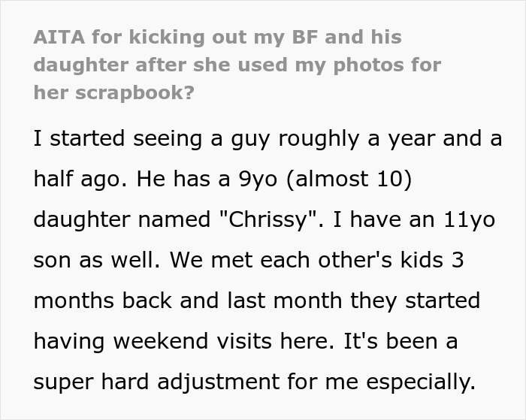Image resolution: width=526 pixels, height=420 pixels.
Task: Click "photos for" in the title
Action: click(x=387, y=65)
